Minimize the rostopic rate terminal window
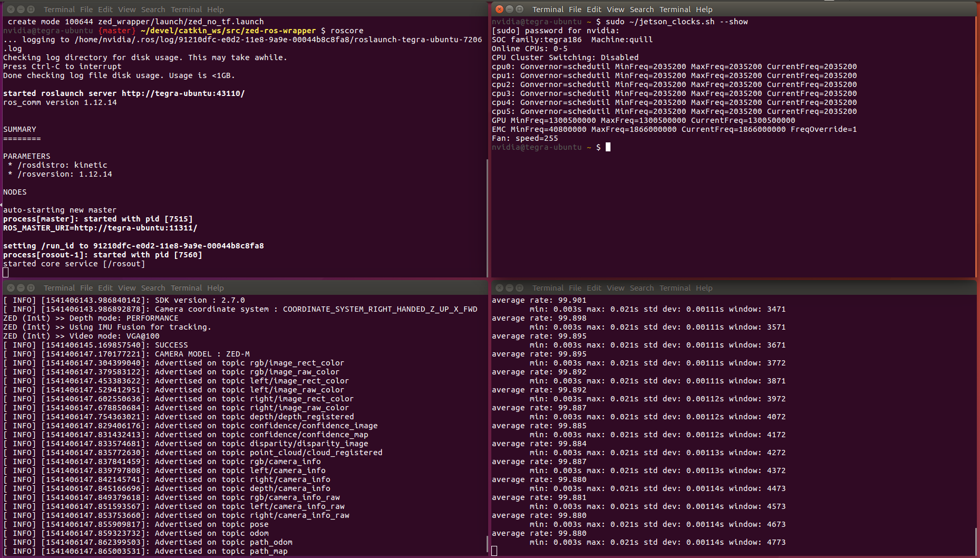980x558 pixels. 509,288
